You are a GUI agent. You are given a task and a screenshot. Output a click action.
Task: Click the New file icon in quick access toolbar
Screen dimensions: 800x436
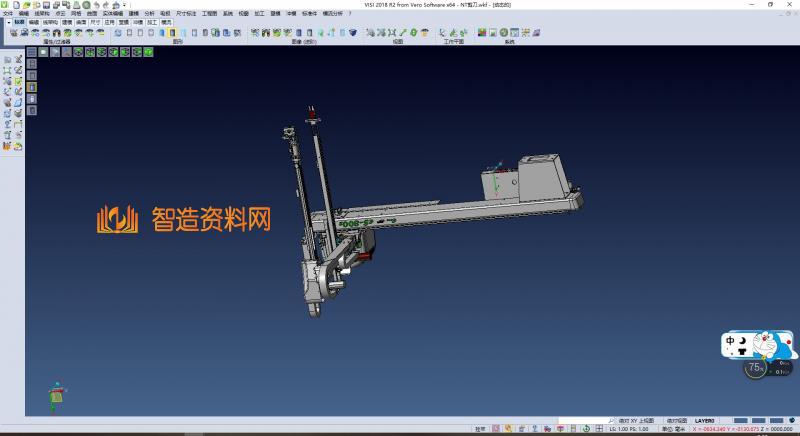[17, 5]
